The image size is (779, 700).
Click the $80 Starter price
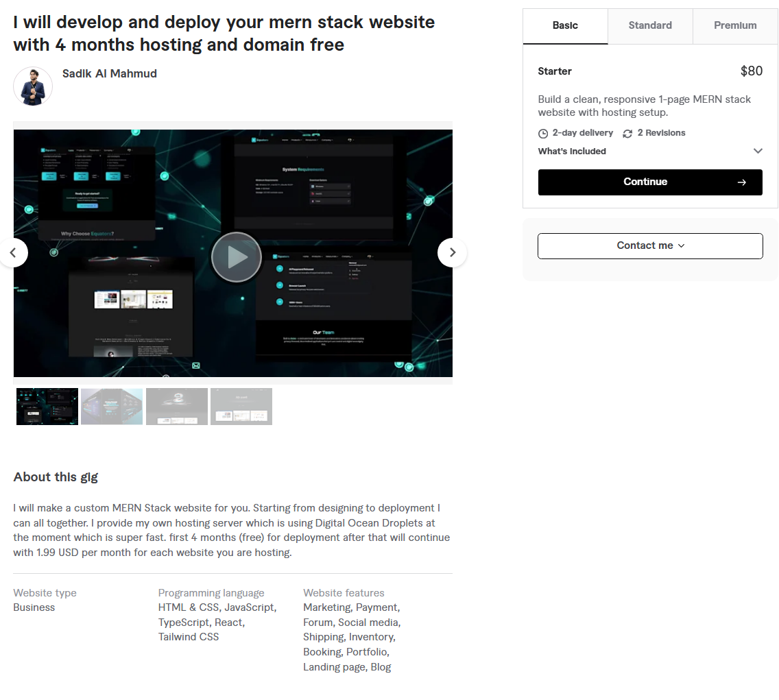pyautogui.click(x=751, y=71)
